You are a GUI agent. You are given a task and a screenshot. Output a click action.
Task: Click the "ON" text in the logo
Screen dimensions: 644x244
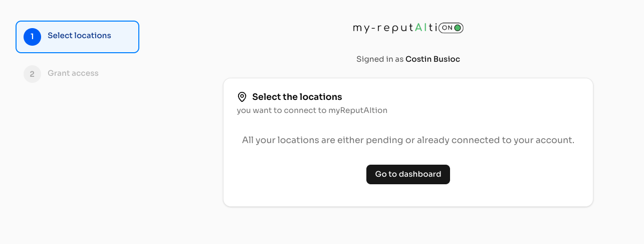pyautogui.click(x=447, y=28)
